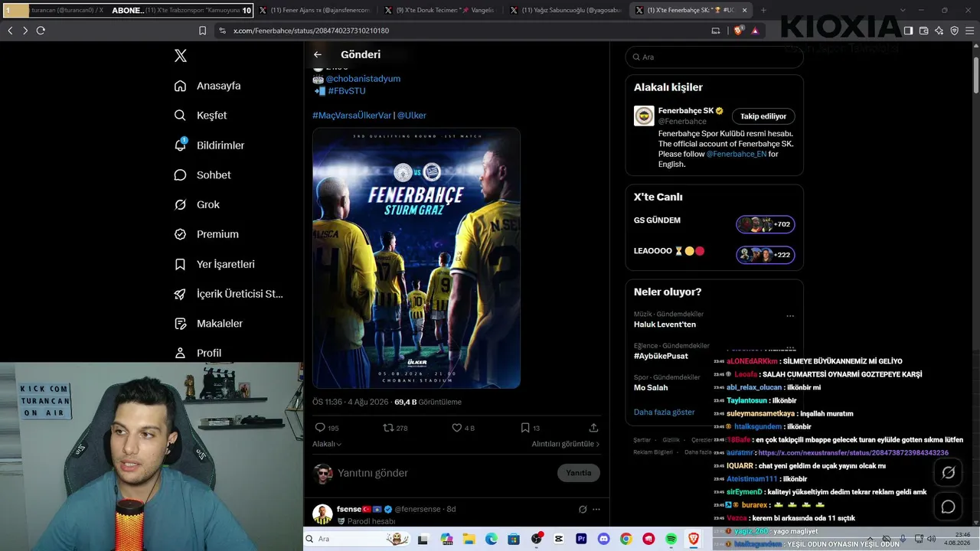Switch to the Trabzonspor tab
This screenshot has height=551, width=980.
click(192, 10)
